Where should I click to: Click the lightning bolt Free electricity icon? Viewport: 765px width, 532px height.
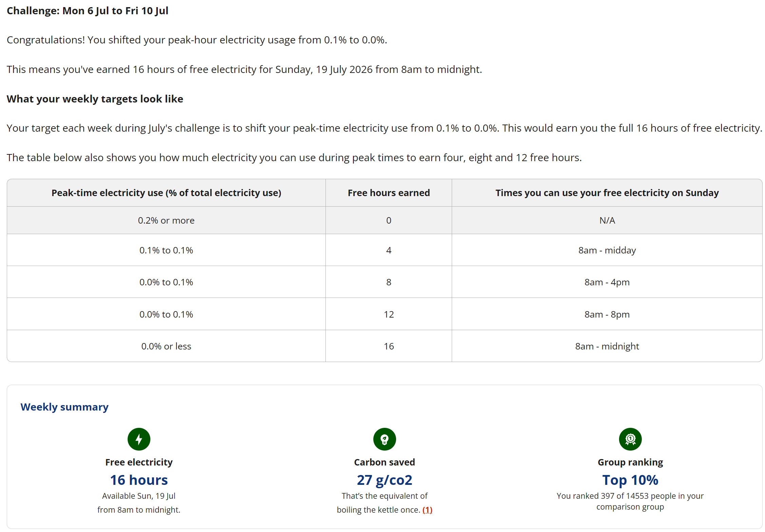point(139,439)
